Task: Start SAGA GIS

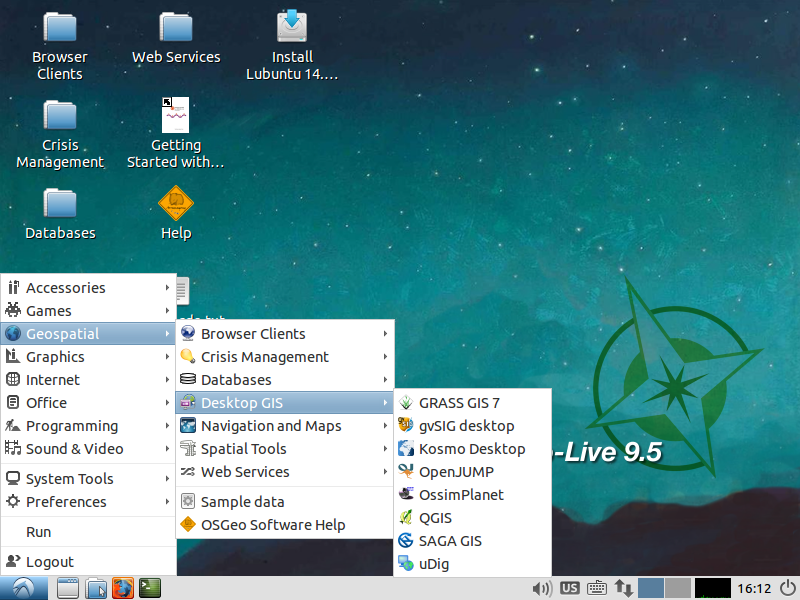Action: point(472,541)
